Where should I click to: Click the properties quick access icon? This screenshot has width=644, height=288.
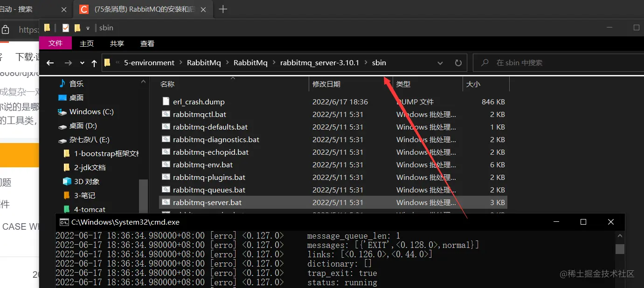coord(66,28)
